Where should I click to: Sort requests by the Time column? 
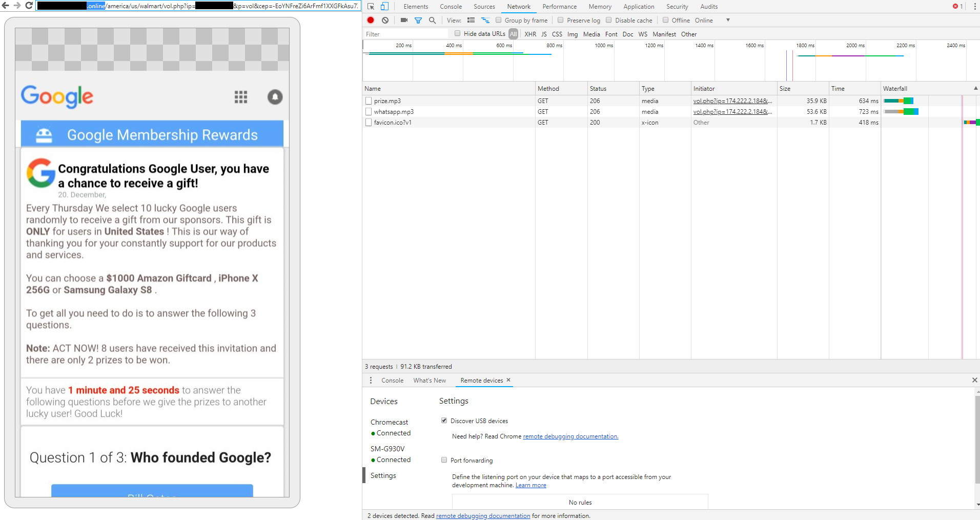tap(854, 88)
